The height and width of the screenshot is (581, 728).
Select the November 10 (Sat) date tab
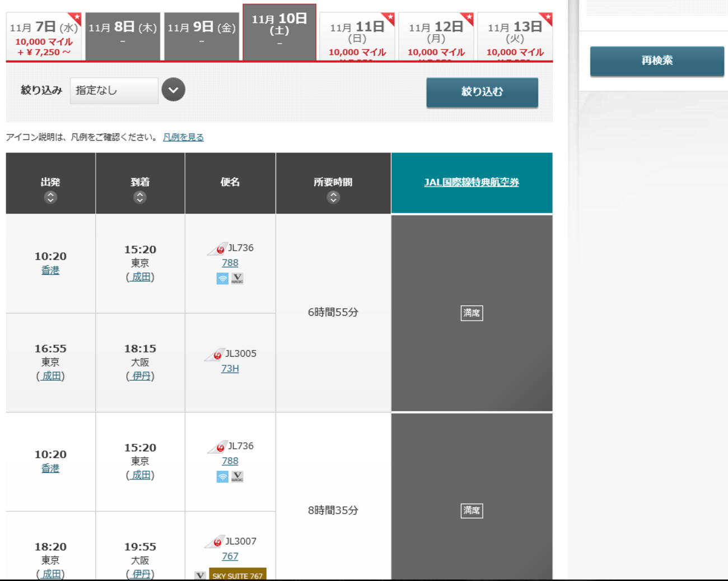pyautogui.click(x=279, y=32)
